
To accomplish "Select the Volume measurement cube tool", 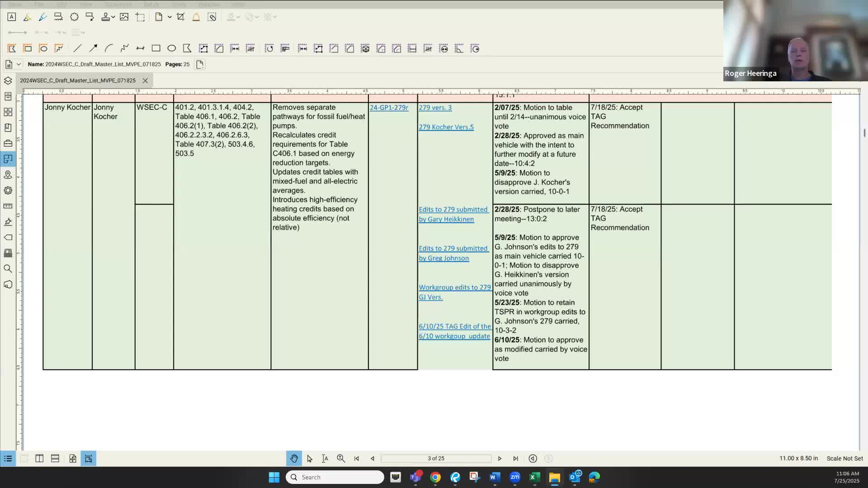I will pos(365,48).
